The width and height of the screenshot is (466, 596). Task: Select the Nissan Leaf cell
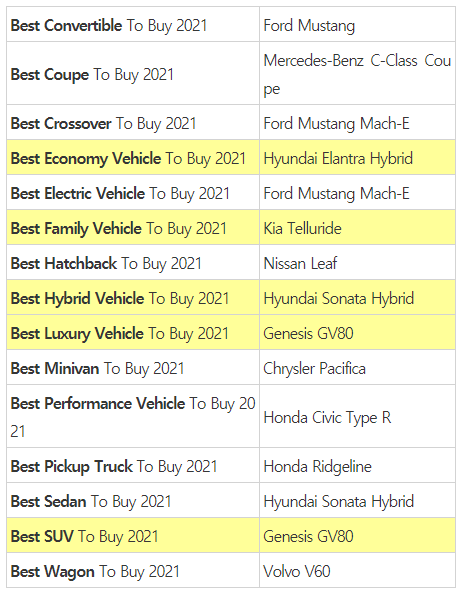tap(357, 262)
